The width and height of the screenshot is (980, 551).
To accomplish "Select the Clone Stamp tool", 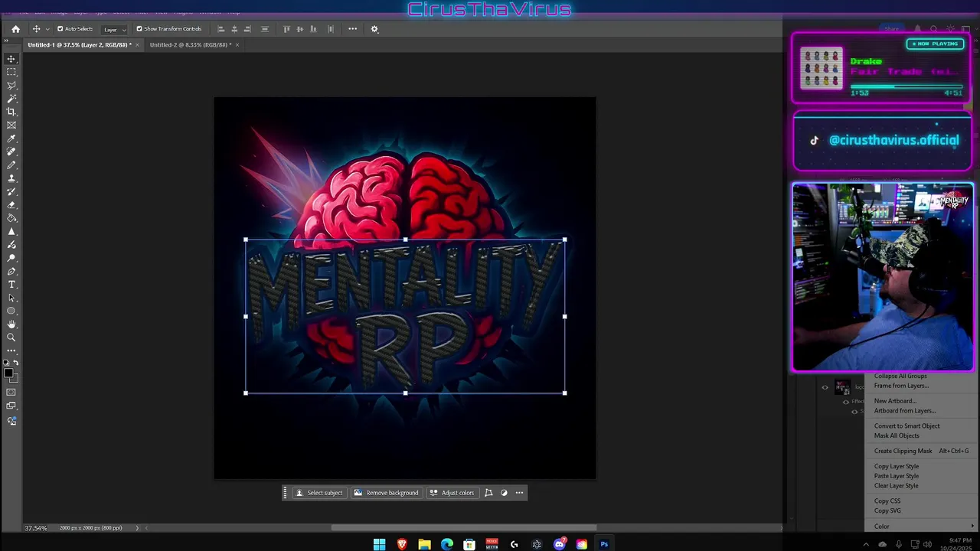I will (11, 178).
